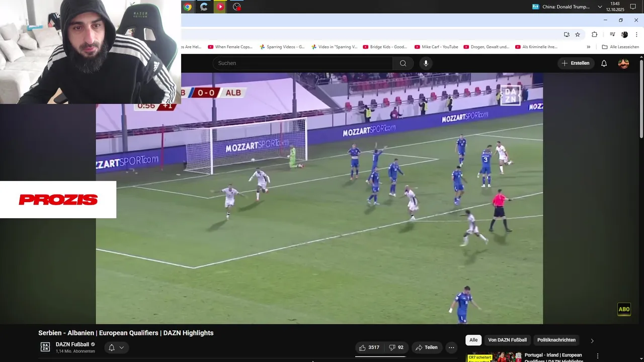Open options menu for Portugal - Irland video
This screenshot has height=362, width=644.
click(598, 356)
